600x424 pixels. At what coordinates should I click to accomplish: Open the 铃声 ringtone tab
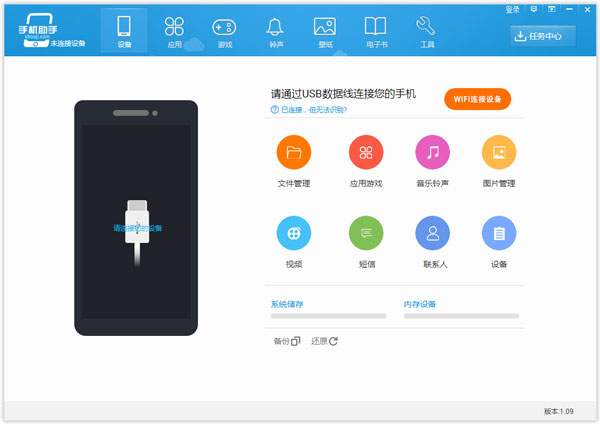pyautogui.click(x=274, y=31)
